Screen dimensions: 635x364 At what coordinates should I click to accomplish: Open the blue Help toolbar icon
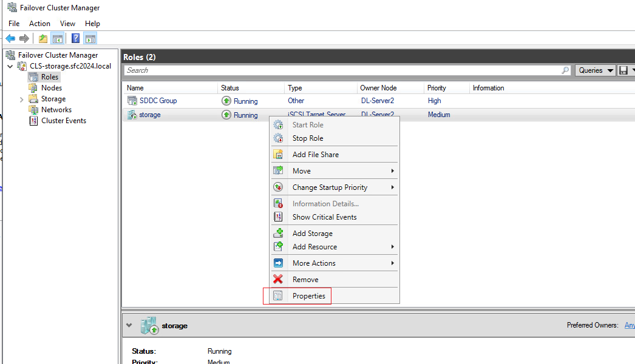click(x=75, y=38)
